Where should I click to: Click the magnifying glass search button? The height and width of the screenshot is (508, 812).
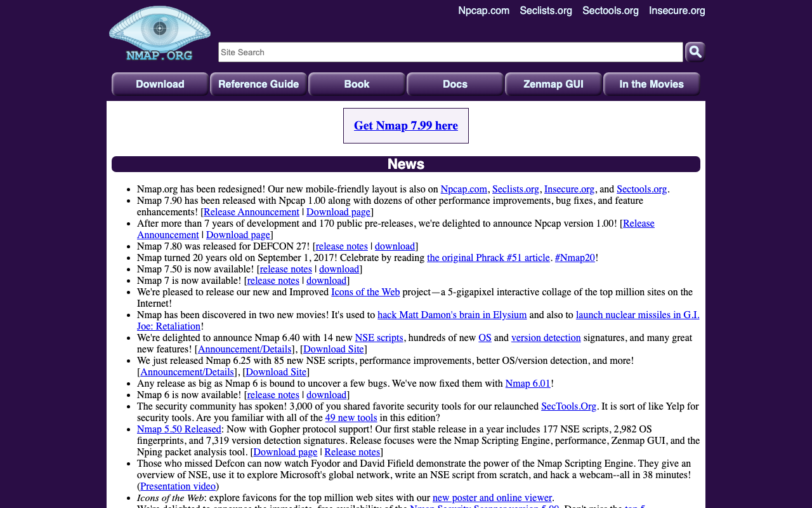[695, 52]
